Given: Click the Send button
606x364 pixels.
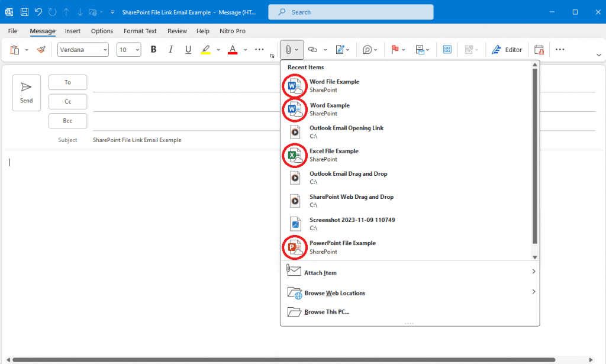Looking at the screenshot, I should tap(26, 92).
